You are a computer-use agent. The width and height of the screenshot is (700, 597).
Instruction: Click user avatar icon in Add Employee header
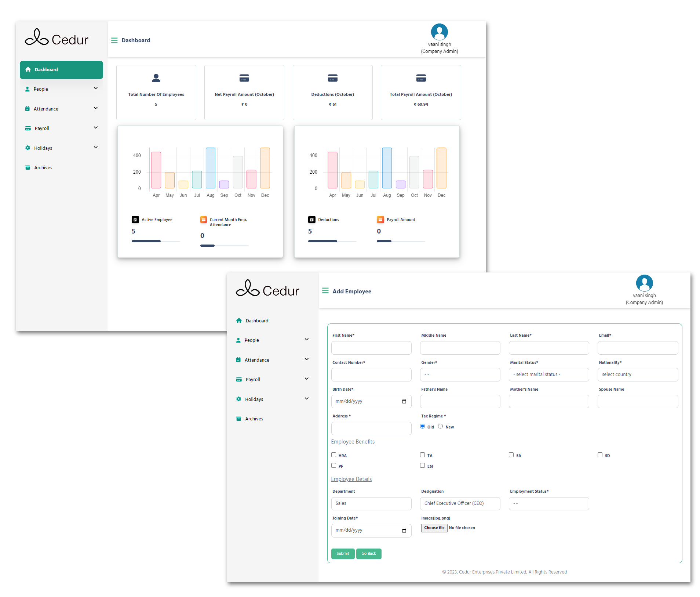644,283
